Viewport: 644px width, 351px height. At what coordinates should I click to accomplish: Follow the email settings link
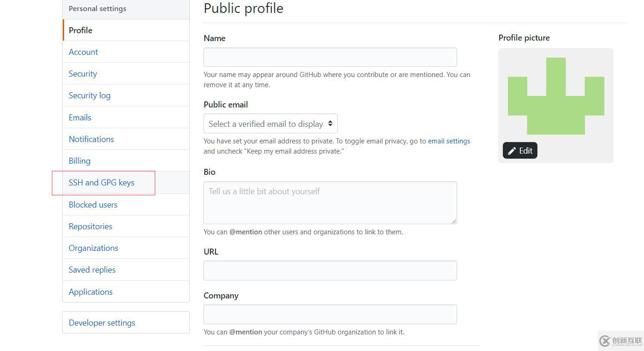449,141
